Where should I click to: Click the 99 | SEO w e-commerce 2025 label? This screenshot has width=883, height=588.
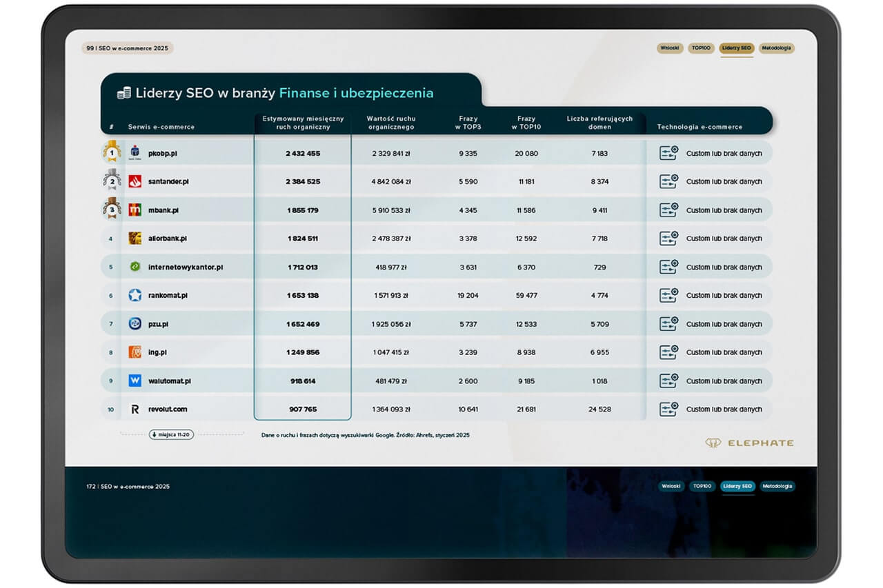pyautogui.click(x=127, y=48)
